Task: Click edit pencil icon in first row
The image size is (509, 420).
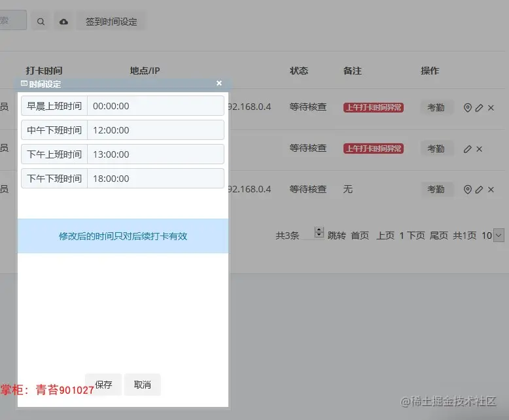Action: [479, 108]
